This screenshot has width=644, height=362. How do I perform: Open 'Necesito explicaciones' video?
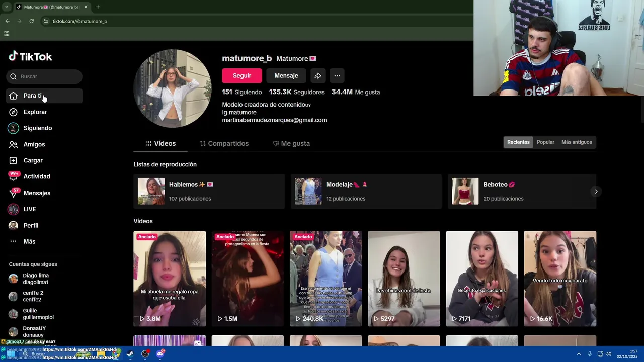[x=482, y=279]
